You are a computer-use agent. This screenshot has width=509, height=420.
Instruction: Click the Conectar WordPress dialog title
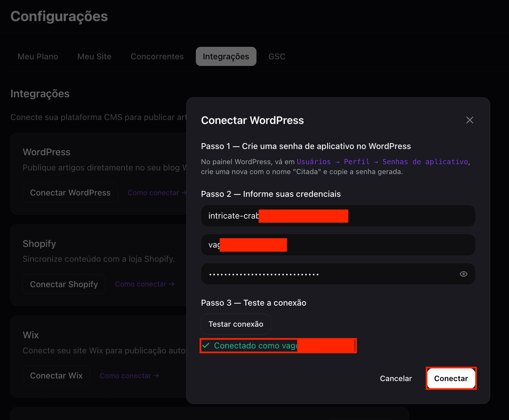253,120
